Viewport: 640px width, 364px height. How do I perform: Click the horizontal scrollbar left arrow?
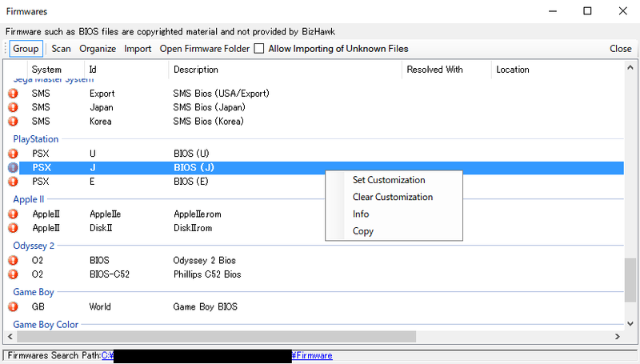coord(10,337)
